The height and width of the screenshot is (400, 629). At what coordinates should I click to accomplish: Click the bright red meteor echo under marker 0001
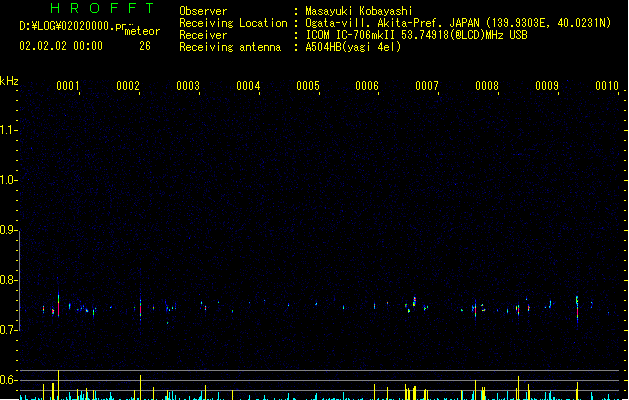point(59,307)
